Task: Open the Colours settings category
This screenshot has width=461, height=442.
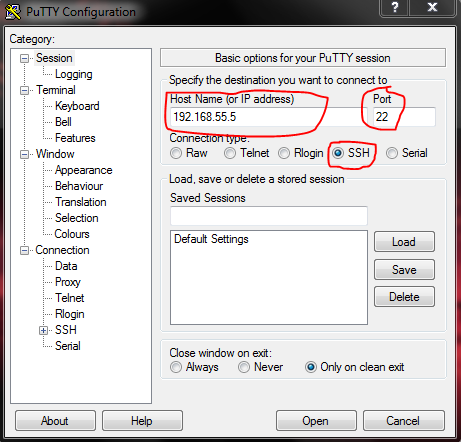Action: coord(72,234)
